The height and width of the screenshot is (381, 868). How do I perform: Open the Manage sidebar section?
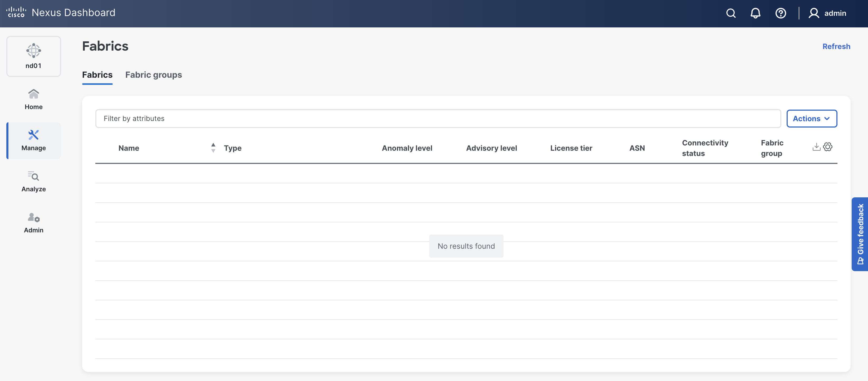click(x=34, y=140)
